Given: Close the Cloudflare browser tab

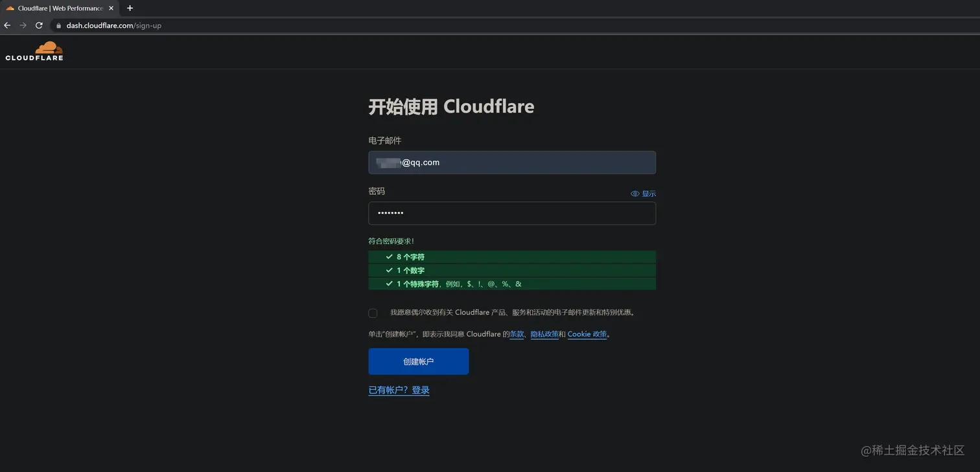Looking at the screenshot, I should tap(111, 8).
